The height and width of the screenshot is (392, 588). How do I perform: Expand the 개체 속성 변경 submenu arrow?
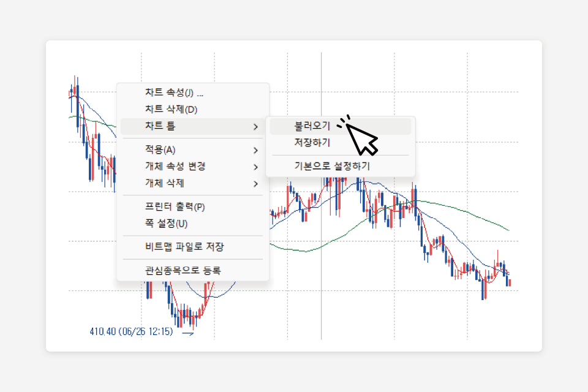coord(255,167)
